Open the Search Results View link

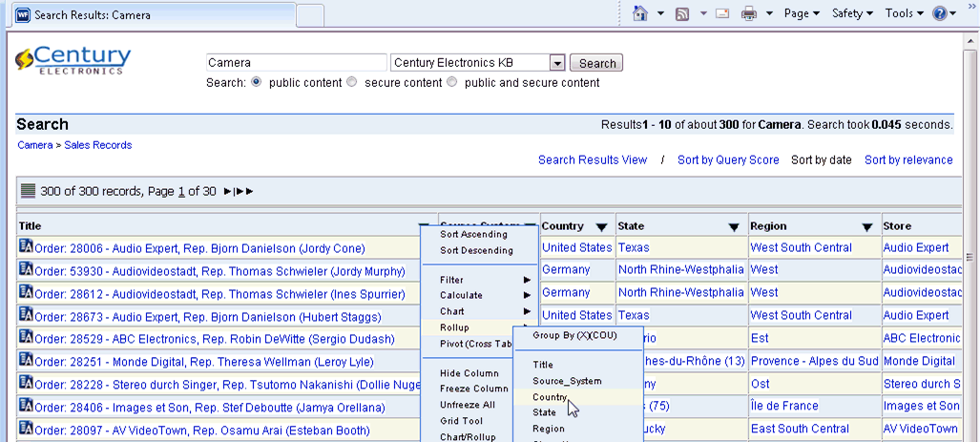[593, 160]
